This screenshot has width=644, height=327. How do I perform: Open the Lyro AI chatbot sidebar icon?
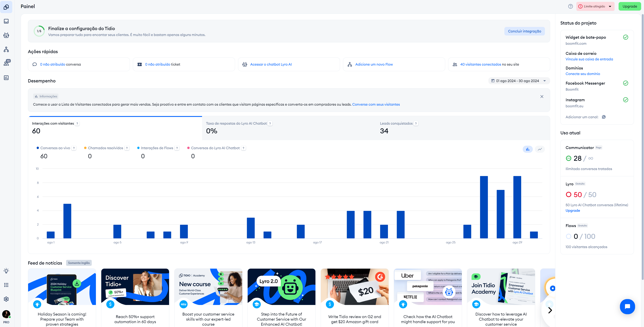coord(6,35)
